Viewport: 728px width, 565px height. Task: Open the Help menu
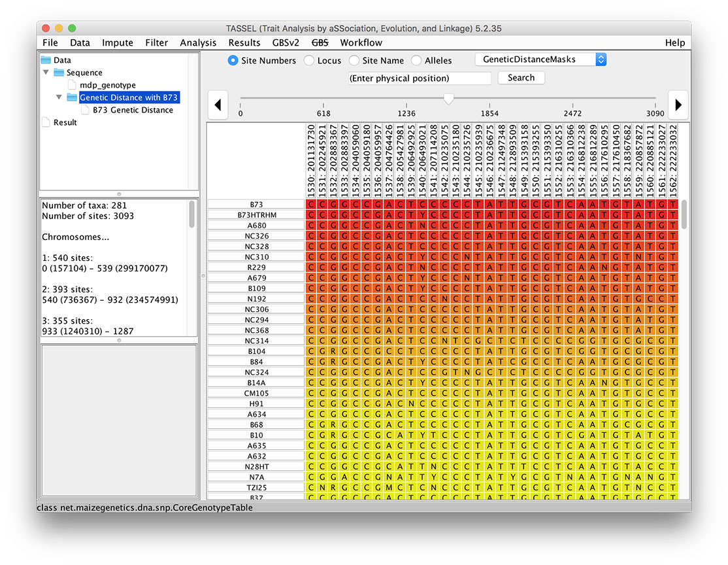[x=674, y=43]
